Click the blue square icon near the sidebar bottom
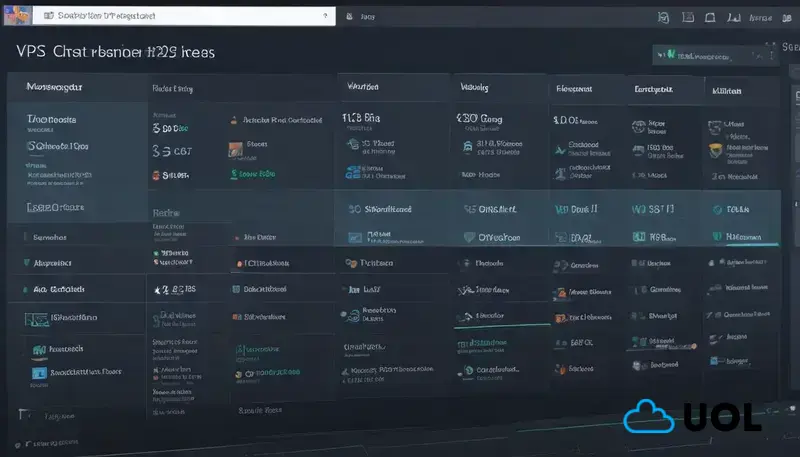Viewport: 800px width, 457px height. [x=39, y=373]
